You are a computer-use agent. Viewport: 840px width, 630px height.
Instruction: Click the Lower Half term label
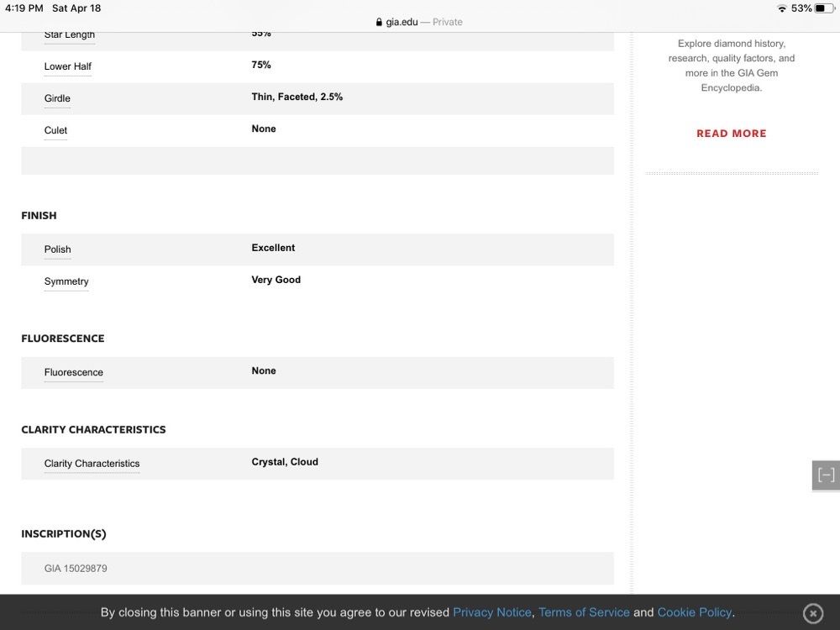pyautogui.click(x=68, y=66)
